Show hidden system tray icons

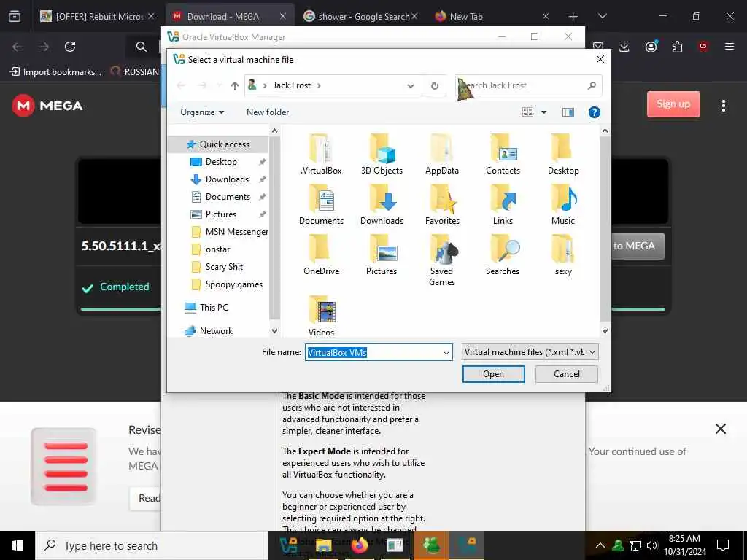point(600,545)
